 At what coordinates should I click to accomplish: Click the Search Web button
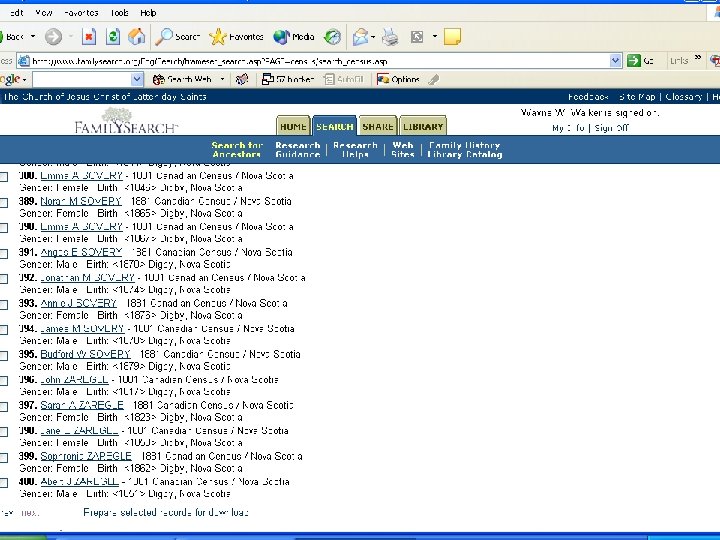183,79
